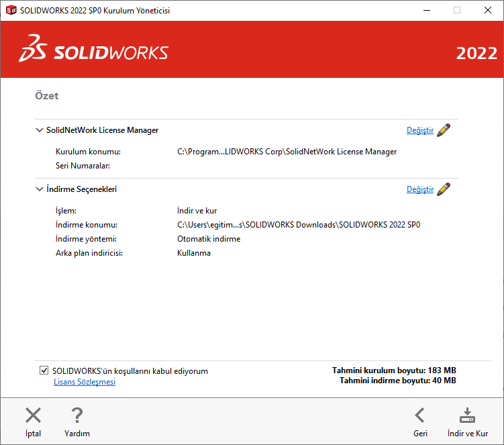Toggle the SOLIDWORKS terms acceptance checkbox
504x445 pixels.
44,370
